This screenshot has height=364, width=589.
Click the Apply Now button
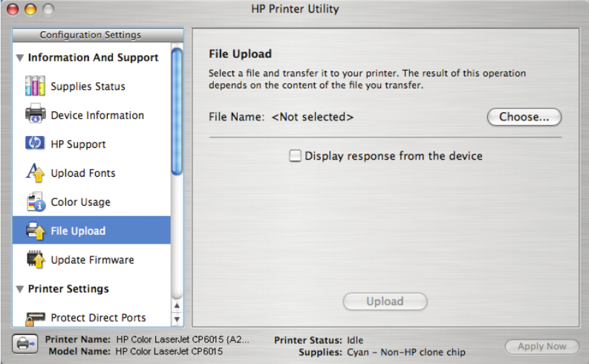click(541, 346)
